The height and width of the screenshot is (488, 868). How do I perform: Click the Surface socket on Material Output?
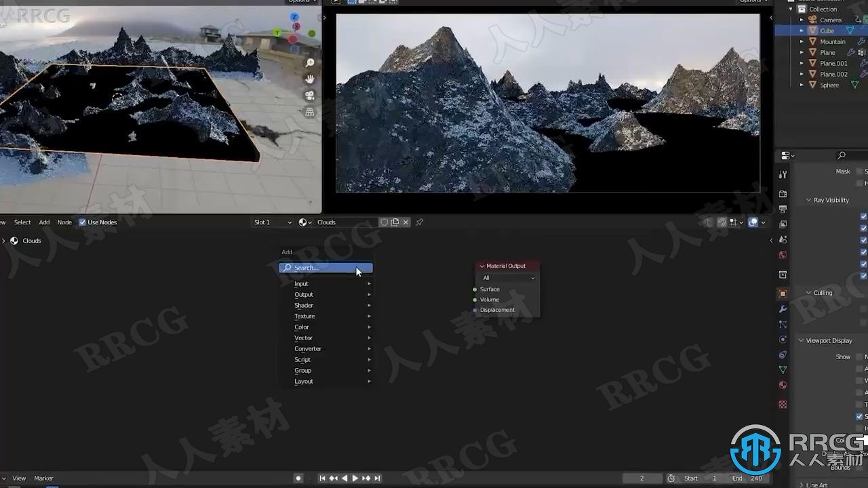pyautogui.click(x=475, y=289)
